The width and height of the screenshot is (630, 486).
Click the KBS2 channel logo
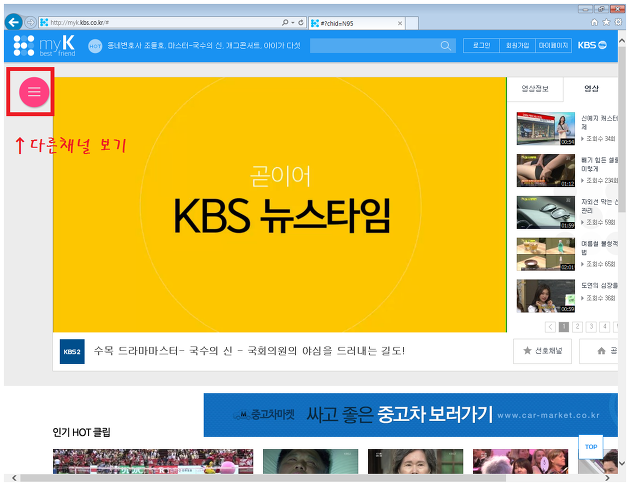click(72, 351)
